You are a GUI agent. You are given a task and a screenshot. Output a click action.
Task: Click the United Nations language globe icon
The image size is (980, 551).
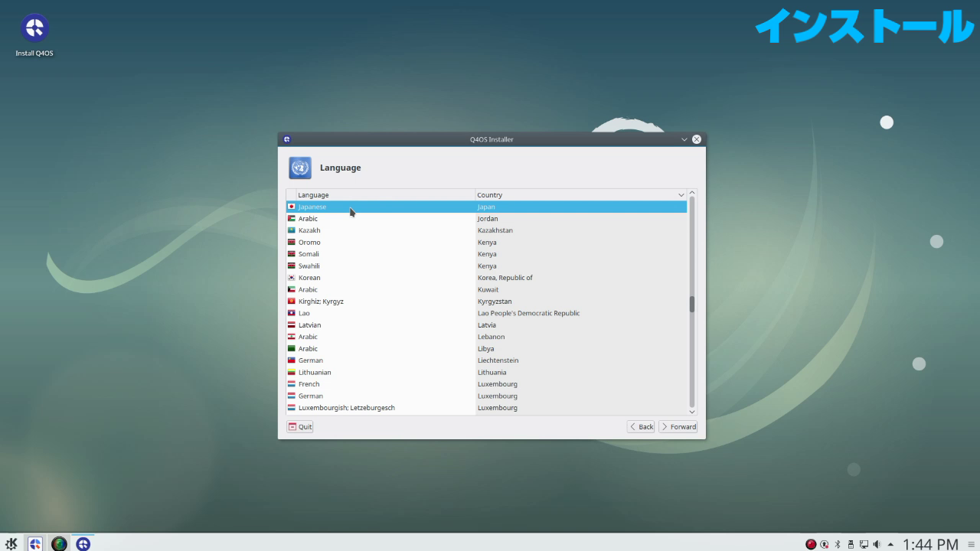coord(300,168)
